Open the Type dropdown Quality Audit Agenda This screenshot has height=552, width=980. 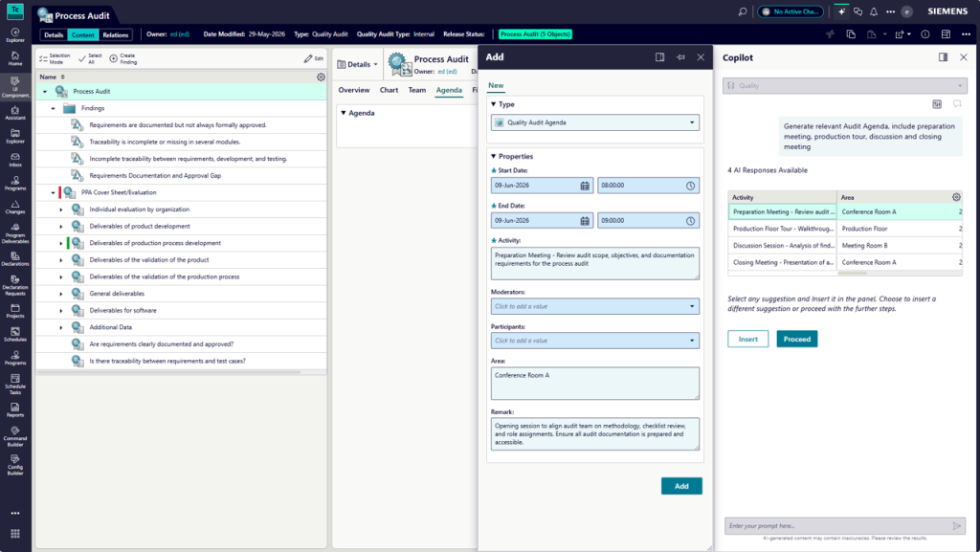tap(595, 122)
